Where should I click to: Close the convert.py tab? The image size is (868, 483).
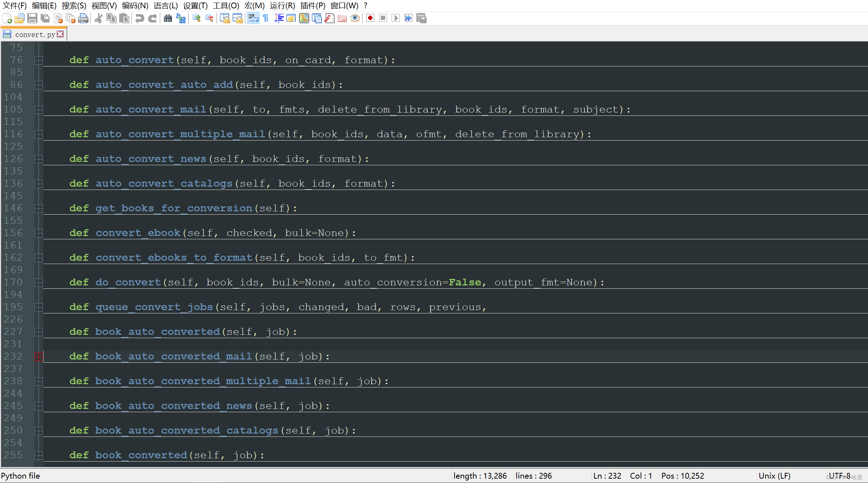[60, 34]
